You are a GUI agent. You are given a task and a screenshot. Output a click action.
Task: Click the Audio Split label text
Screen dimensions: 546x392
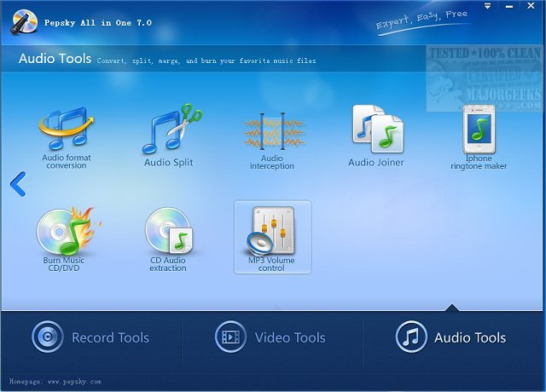click(169, 163)
